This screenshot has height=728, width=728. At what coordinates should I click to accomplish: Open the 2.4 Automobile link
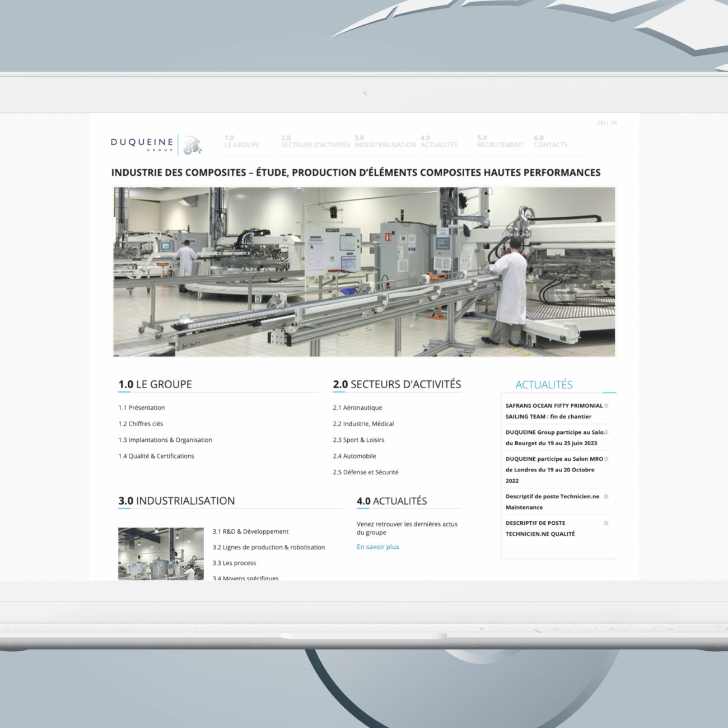tap(354, 456)
